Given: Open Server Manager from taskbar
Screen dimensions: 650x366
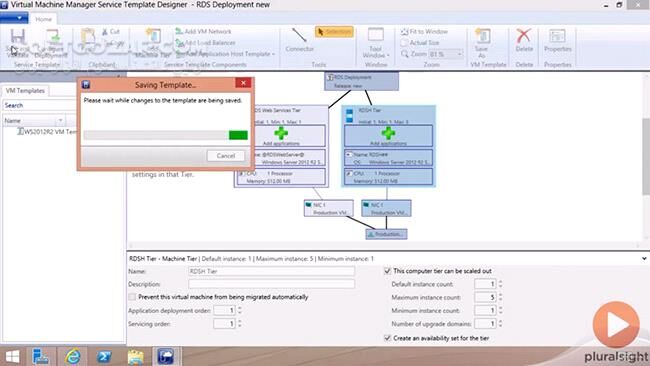Looking at the screenshot, I should (41, 356).
